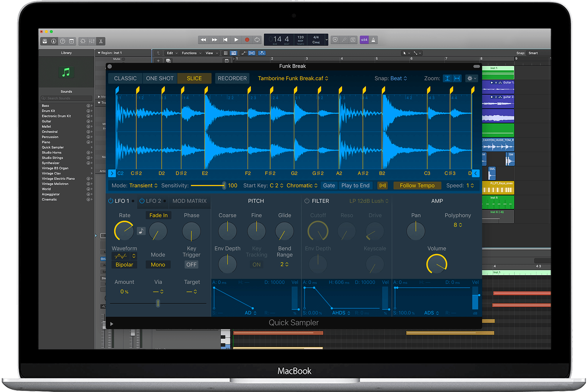Click the LFO Amount horizontal slider

click(158, 303)
